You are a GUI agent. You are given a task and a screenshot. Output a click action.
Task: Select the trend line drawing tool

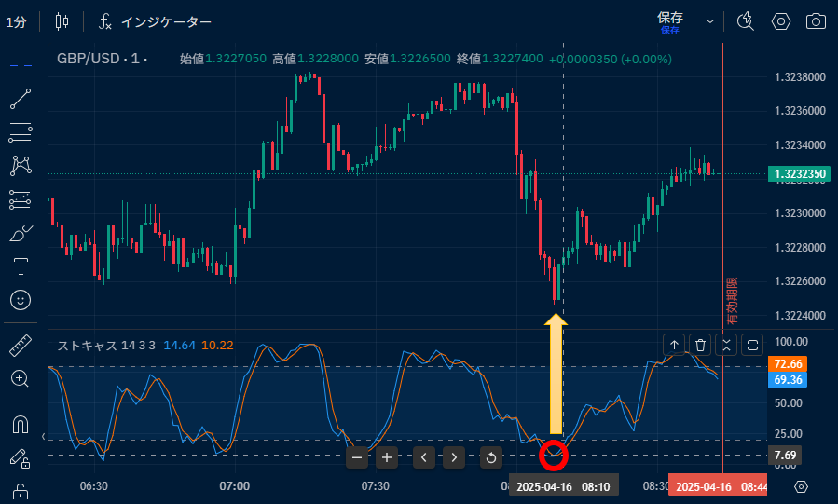point(21,98)
